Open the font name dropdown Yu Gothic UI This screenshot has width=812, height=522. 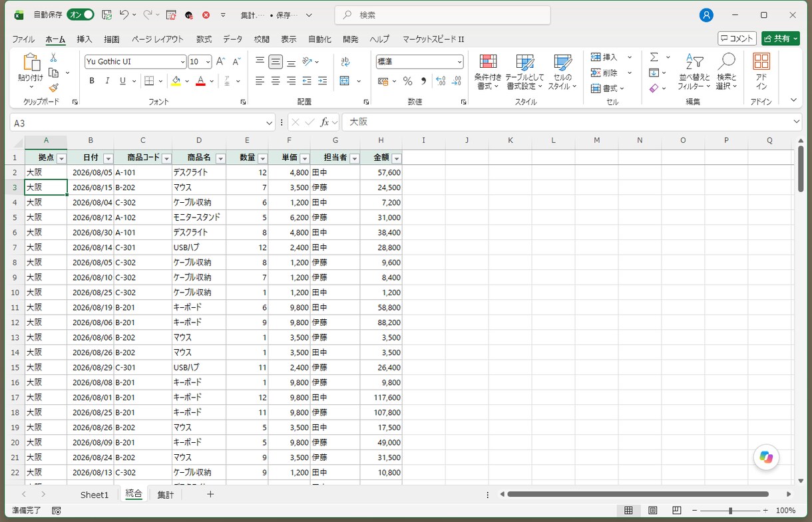coord(183,62)
